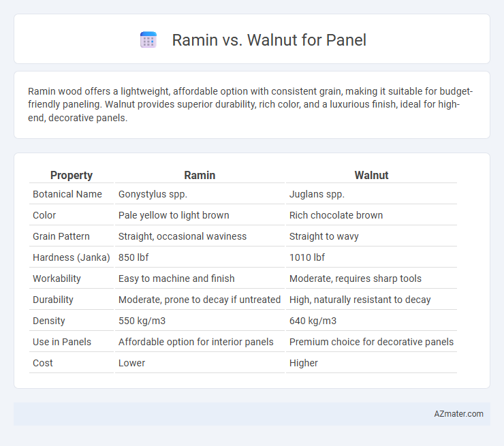504x446 pixels.
Task: Open the AZmater.com footer link
Action: [458, 414]
